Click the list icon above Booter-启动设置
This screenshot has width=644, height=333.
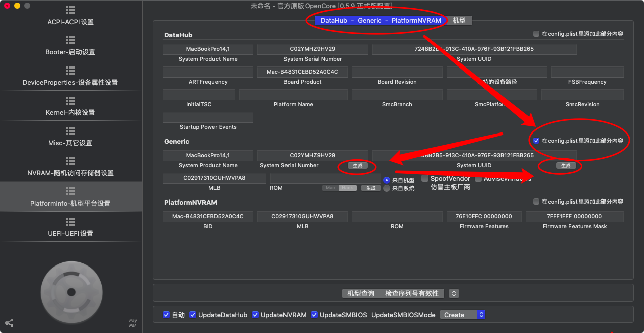(70, 40)
